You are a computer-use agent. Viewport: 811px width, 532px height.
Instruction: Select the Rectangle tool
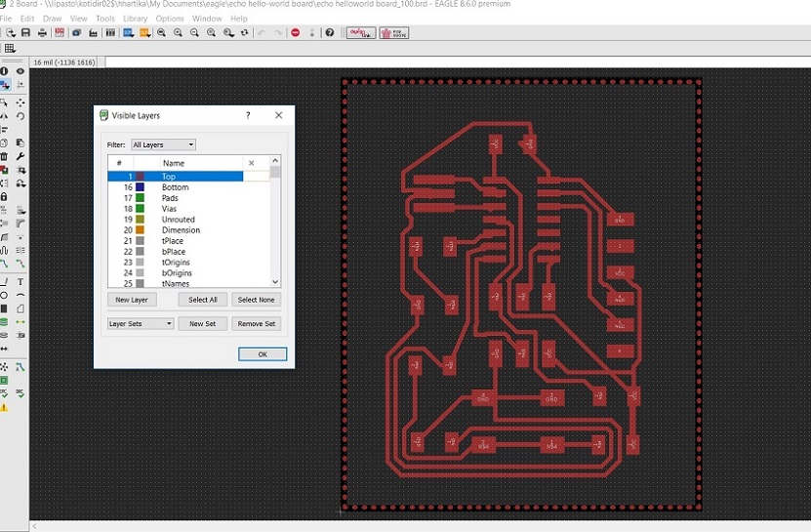(x=4, y=309)
